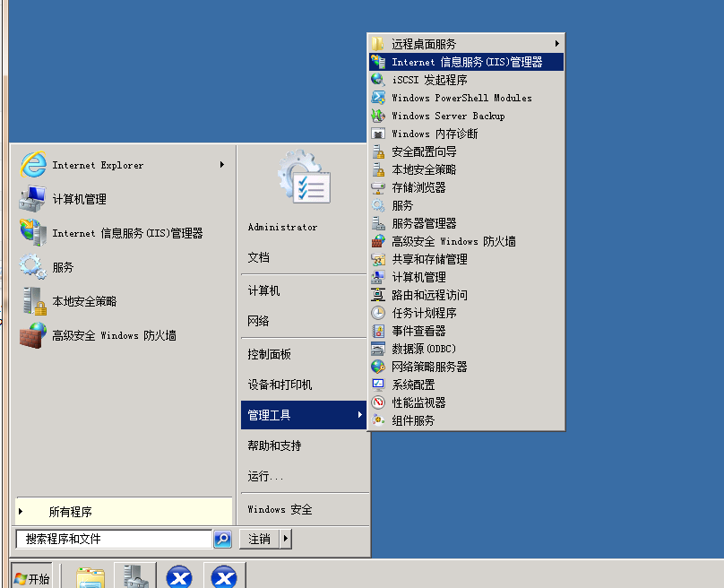
Task: Open 服务 from 管理工具 submenu
Action: click(466, 205)
